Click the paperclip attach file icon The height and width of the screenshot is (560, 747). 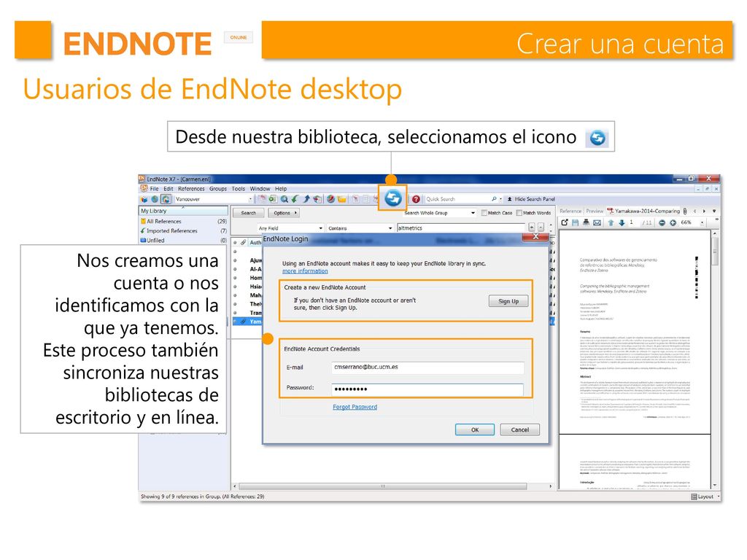[685, 211]
